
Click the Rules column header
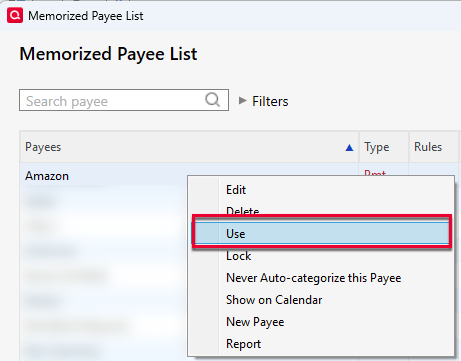point(434,147)
